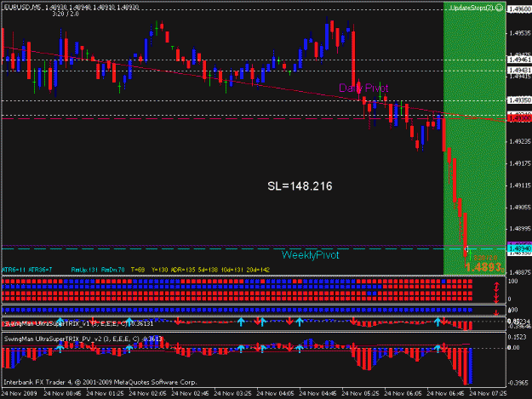Click the red 1.49300 price tag on the axis
This screenshot has height=399, width=532.
point(518,118)
